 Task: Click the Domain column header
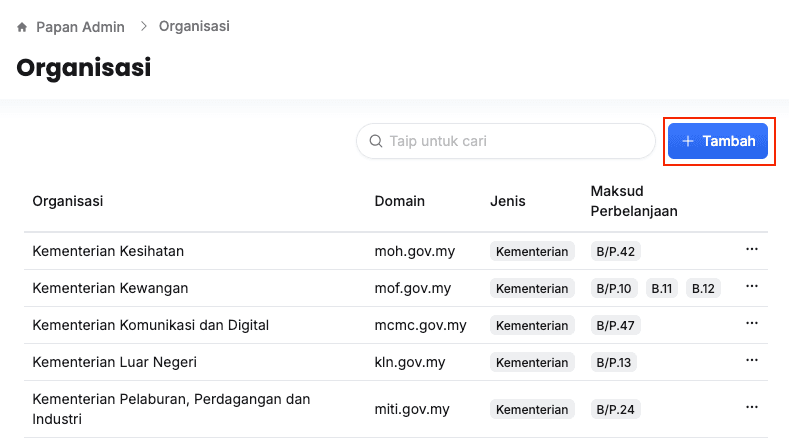[x=399, y=201]
